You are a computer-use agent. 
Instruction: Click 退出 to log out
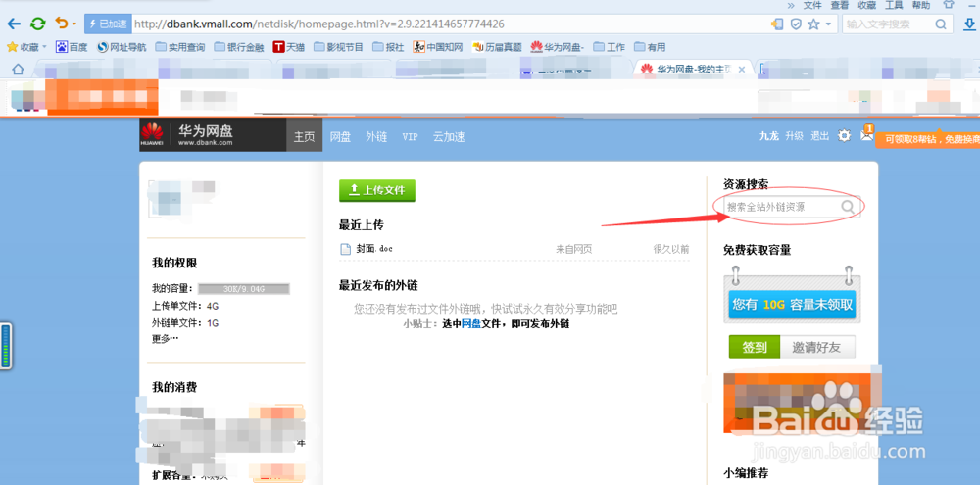[x=820, y=135]
